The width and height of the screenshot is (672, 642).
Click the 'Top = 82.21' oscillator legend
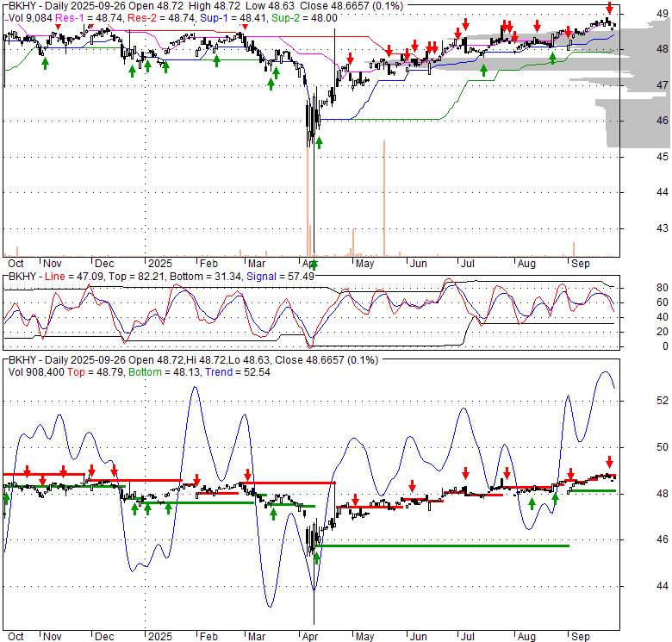coord(137,277)
